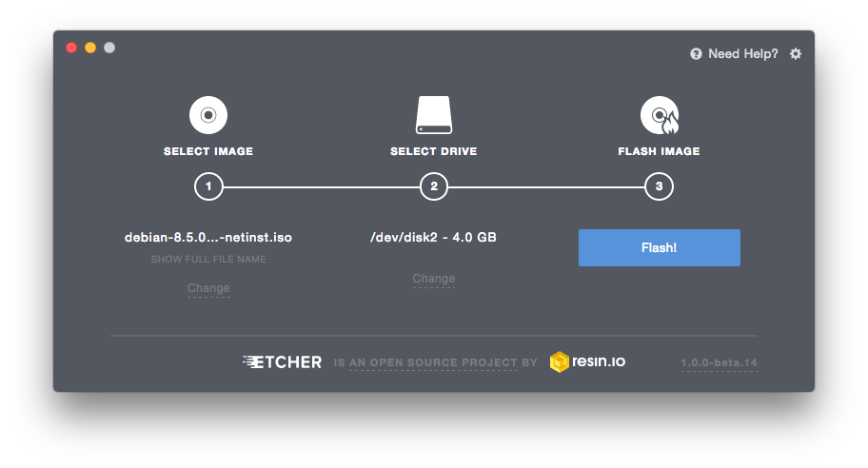Minimize the Etcher window
Viewport: 868px width, 468px height.
pos(90,48)
